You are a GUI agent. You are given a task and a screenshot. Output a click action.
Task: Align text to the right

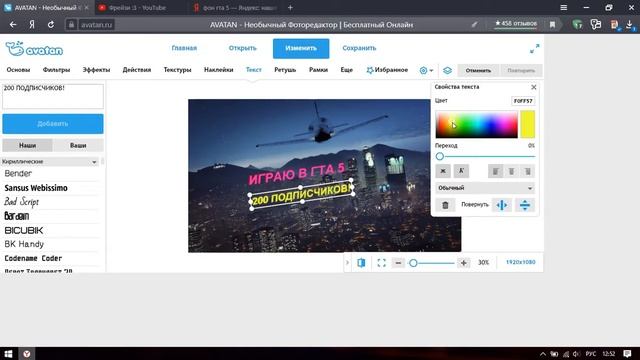click(527, 171)
